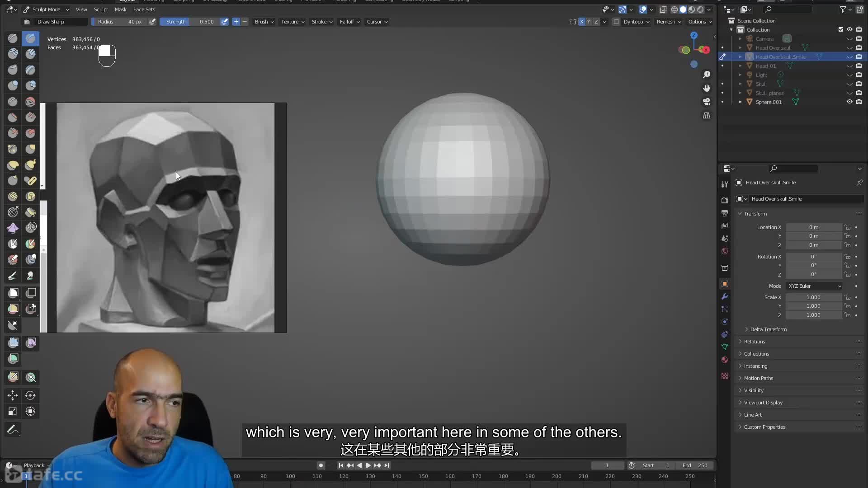Set brush direction to Subtract (minus)

pyautogui.click(x=245, y=22)
